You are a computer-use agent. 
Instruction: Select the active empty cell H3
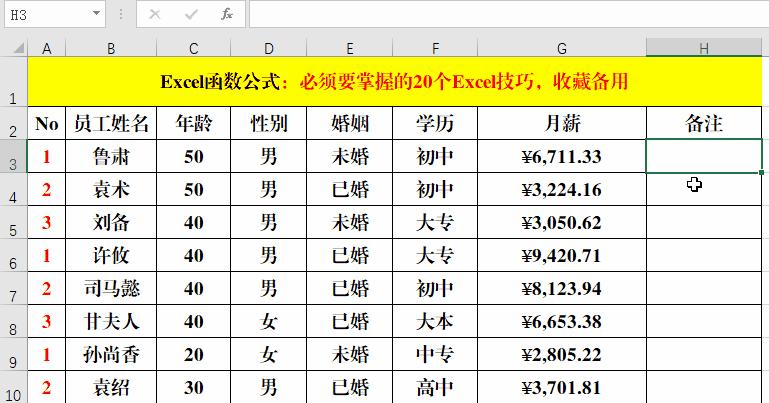point(704,156)
